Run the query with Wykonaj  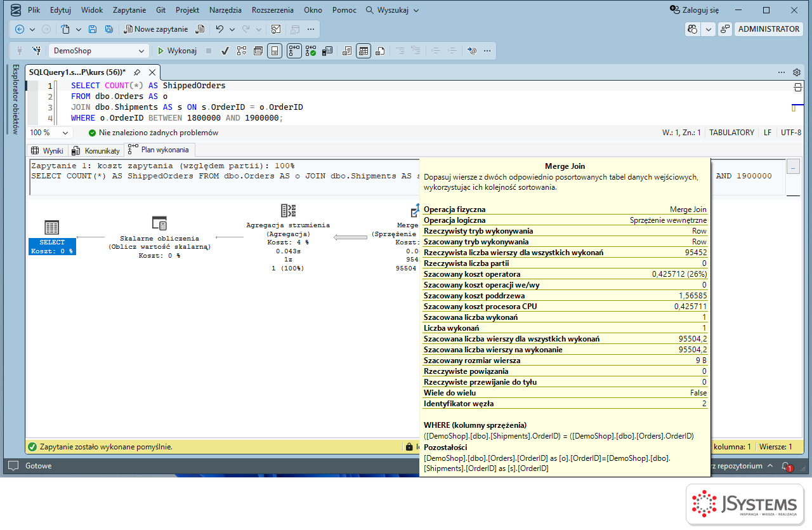pos(177,51)
